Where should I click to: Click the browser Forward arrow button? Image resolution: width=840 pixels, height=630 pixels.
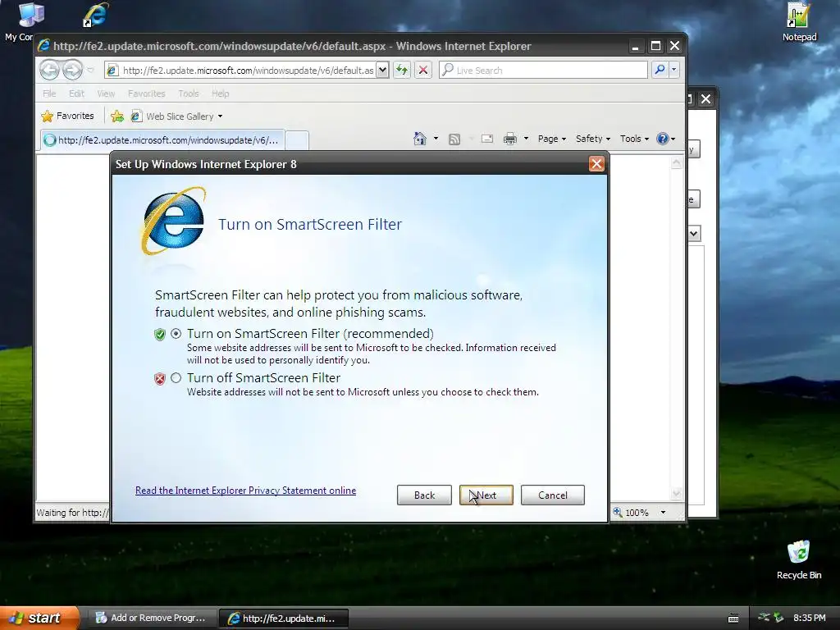click(72, 70)
